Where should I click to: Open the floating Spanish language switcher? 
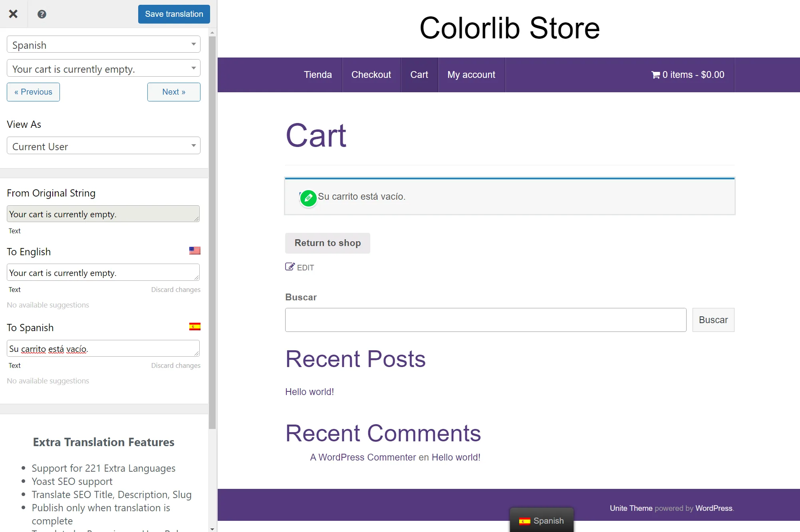coord(542,520)
